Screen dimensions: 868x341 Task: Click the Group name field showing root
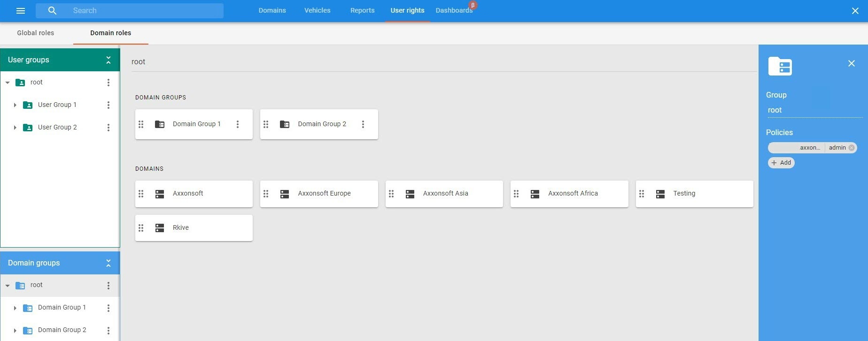(814, 110)
